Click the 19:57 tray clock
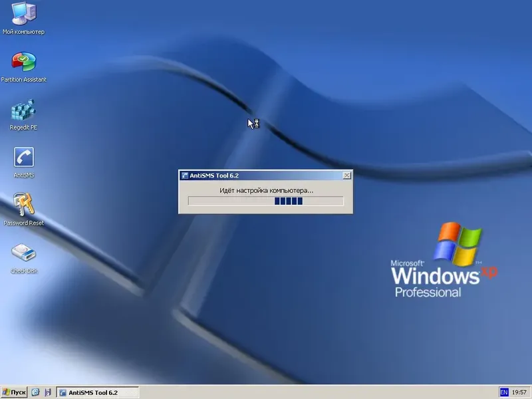 pyautogui.click(x=519, y=392)
